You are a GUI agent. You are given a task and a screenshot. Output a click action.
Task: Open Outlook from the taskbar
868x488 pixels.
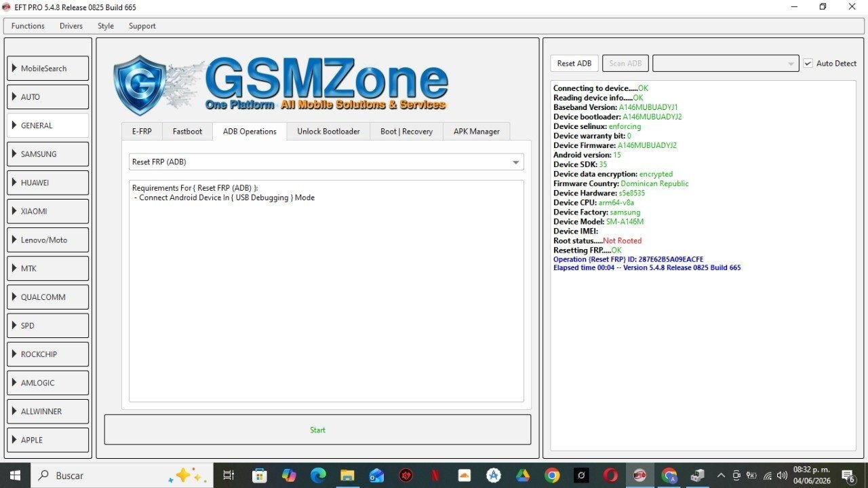(x=377, y=475)
